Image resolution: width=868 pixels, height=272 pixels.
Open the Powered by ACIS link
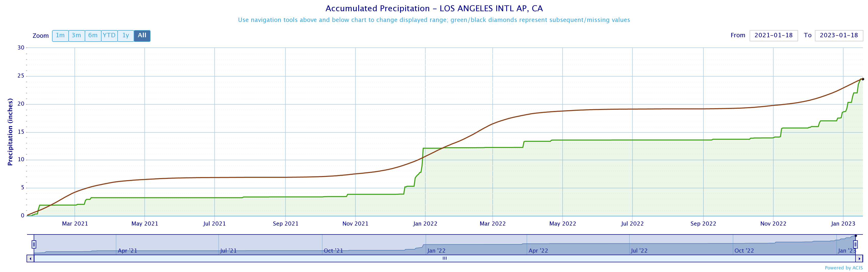(844, 268)
